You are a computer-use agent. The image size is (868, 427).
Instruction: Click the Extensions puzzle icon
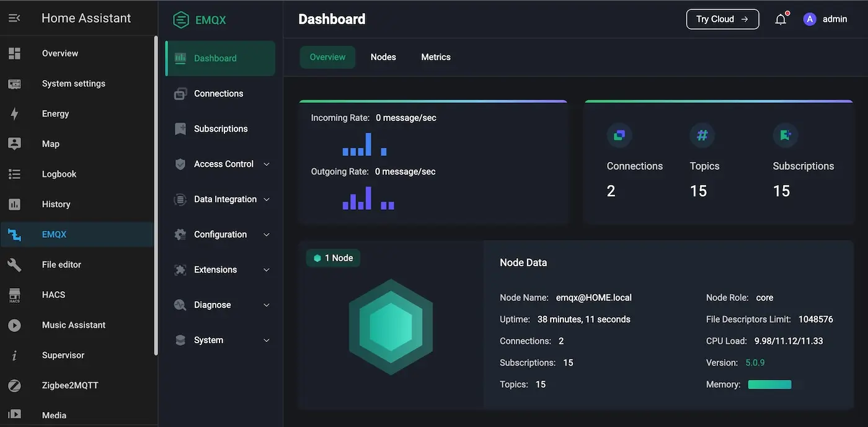pyautogui.click(x=180, y=270)
